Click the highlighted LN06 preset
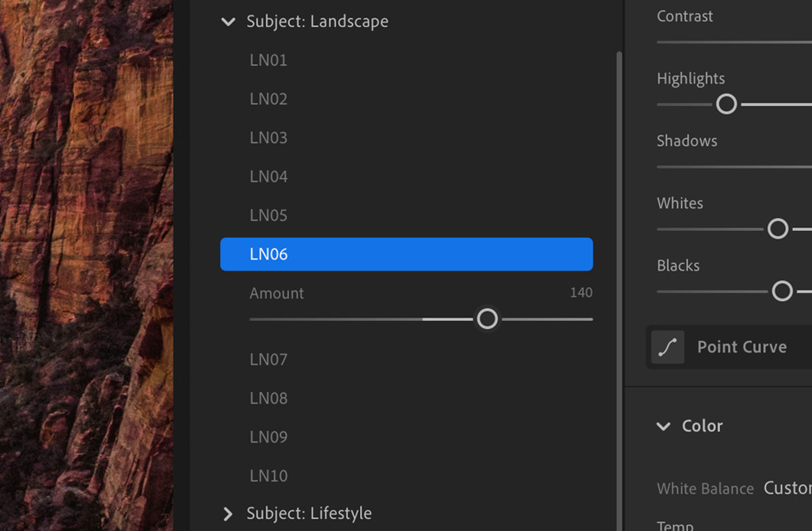 pyautogui.click(x=406, y=254)
